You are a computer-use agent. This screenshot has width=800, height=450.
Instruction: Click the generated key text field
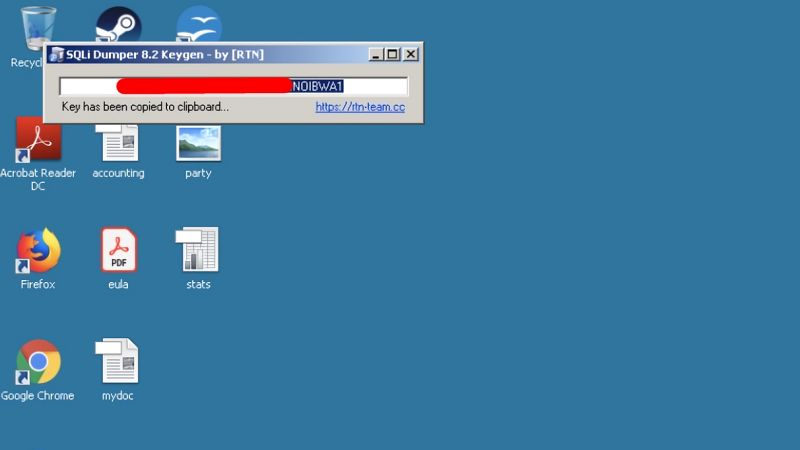[234, 86]
